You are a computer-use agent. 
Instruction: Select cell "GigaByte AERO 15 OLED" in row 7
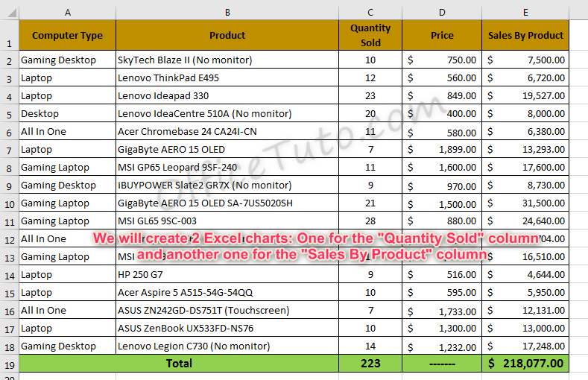coord(227,150)
